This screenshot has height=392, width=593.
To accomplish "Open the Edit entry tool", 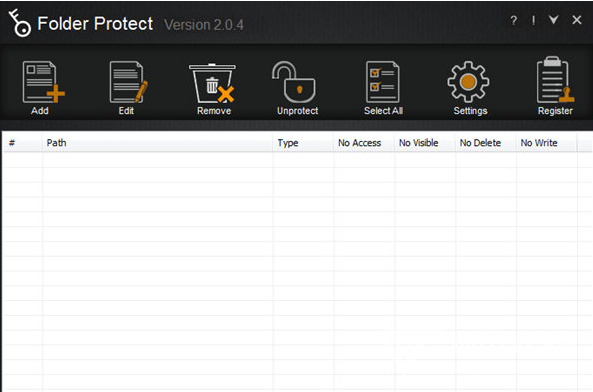I will [128, 82].
